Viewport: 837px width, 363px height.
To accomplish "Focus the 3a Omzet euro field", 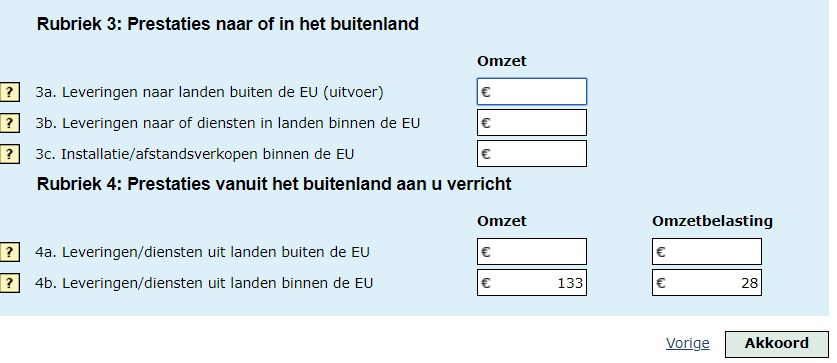I will click(x=532, y=92).
